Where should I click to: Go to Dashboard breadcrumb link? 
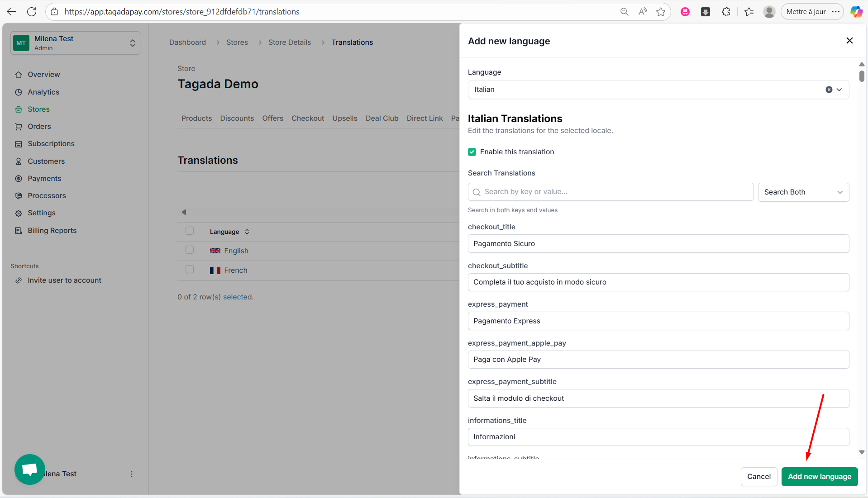(187, 43)
